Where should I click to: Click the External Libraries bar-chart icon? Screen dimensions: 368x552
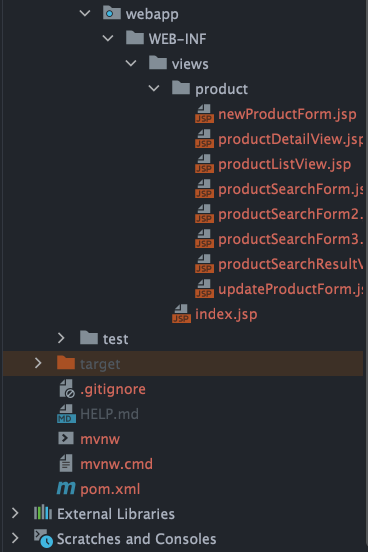point(43,513)
